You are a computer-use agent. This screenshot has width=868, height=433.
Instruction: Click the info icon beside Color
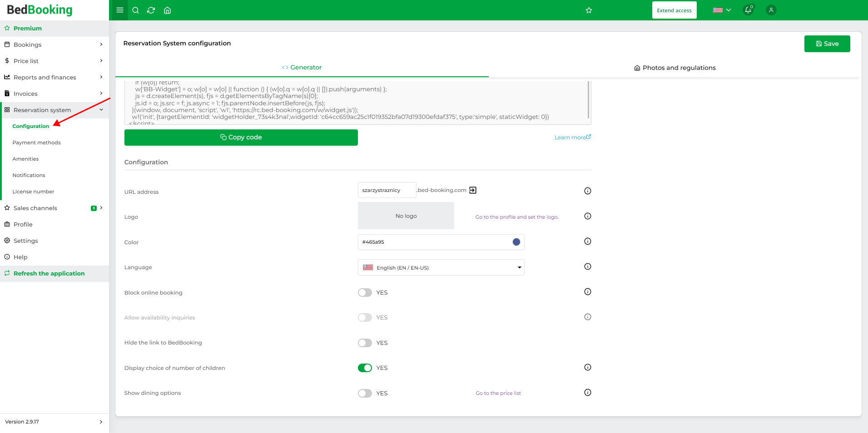coord(588,241)
